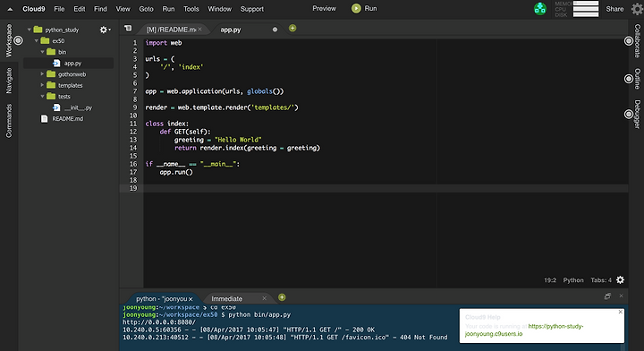The height and width of the screenshot is (351, 644).
Task: Dismiss the Cloud9 Help popup
Action: pos(620,312)
